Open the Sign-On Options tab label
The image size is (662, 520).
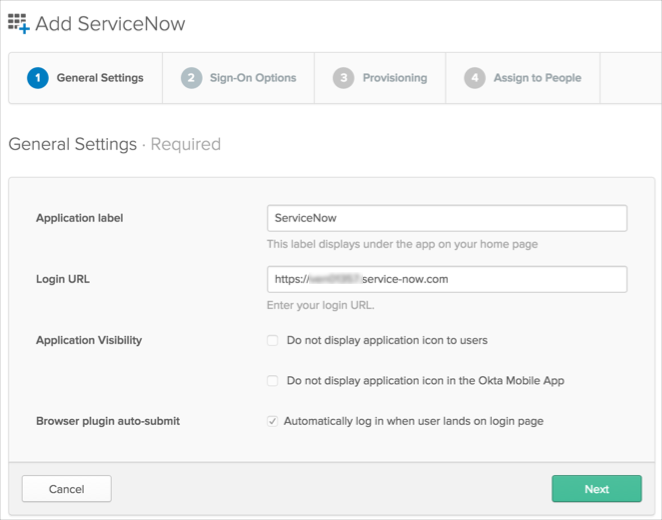coord(253,78)
